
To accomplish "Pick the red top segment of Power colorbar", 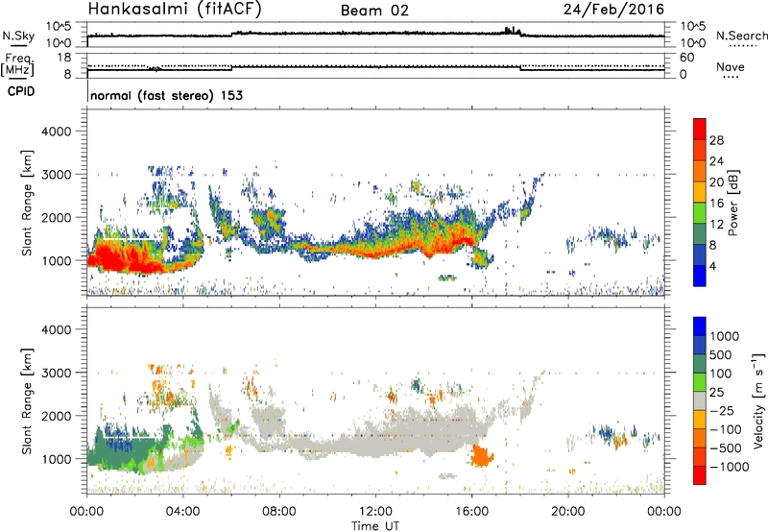I will 700,129.
